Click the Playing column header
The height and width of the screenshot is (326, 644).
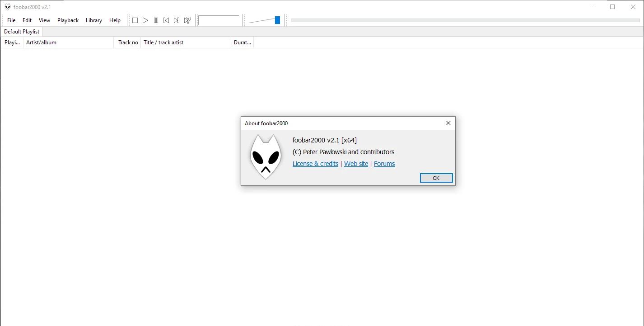[12, 43]
